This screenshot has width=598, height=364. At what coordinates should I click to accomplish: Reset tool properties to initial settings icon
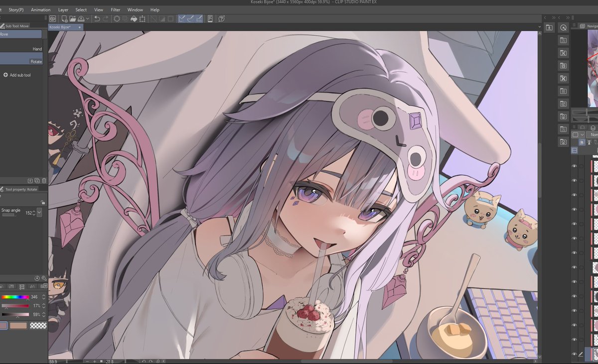click(x=37, y=278)
